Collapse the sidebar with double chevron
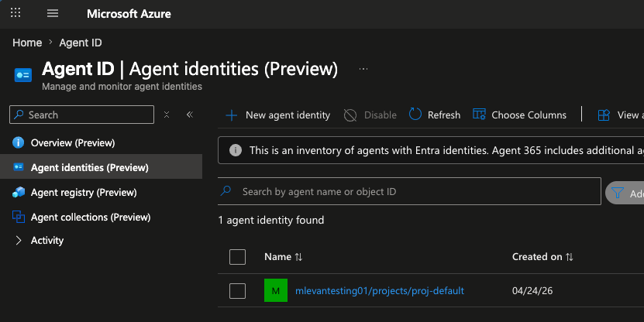The image size is (644, 322). [x=190, y=115]
